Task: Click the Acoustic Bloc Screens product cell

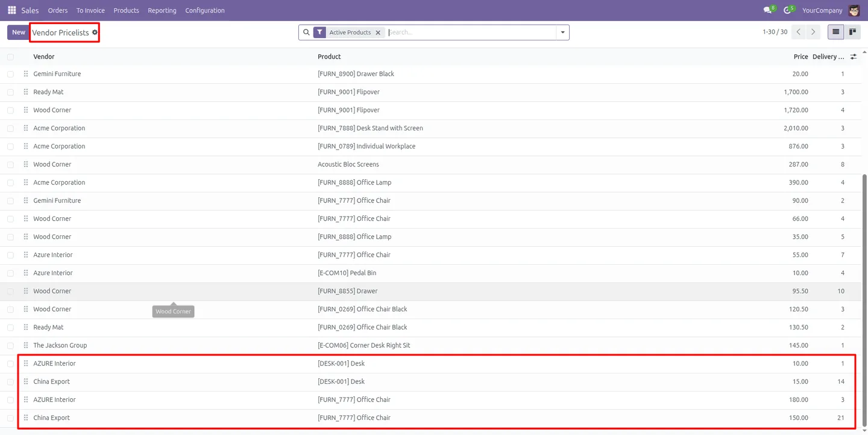Action: tap(348, 164)
